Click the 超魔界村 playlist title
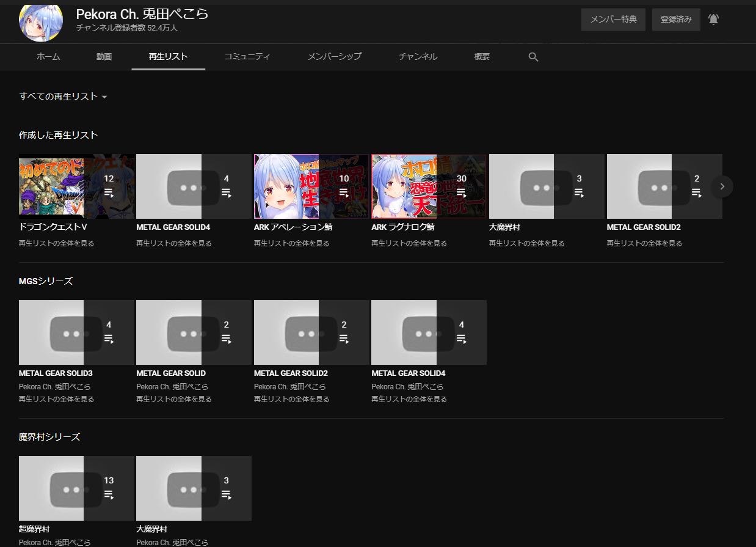Viewport: 756px width, 547px height. click(34, 529)
